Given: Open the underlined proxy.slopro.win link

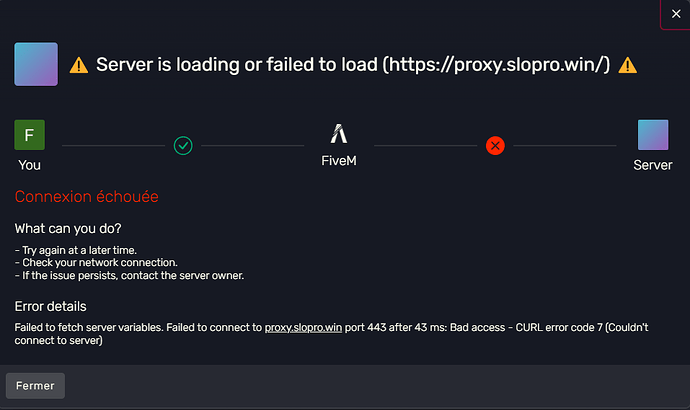Looking at the screenshot, I should pyautogui.click(x=303, y=328).
